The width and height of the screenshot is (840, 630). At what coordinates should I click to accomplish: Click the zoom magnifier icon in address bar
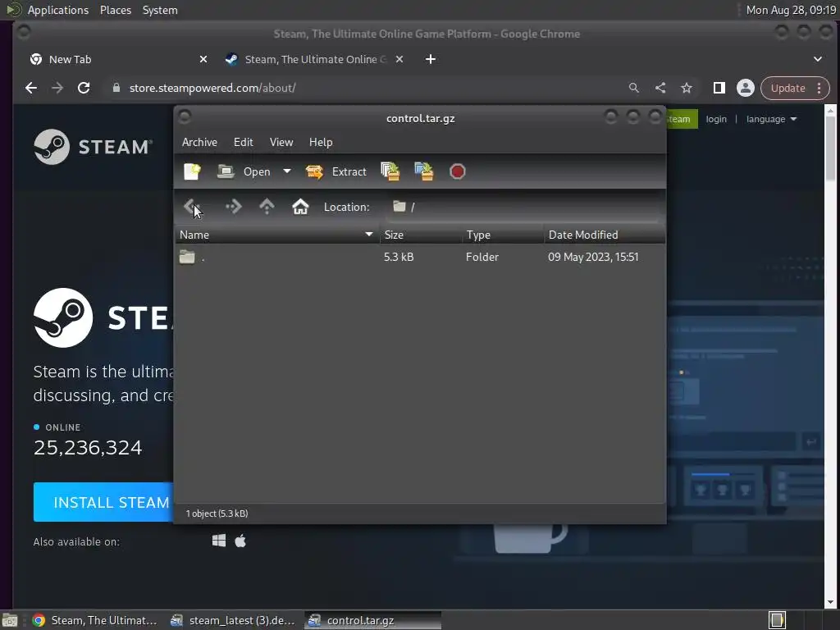coord(634,88)
